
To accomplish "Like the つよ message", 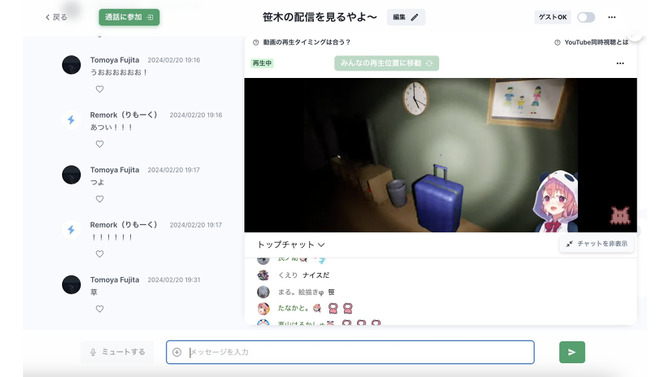I will [x=100, y=199].
